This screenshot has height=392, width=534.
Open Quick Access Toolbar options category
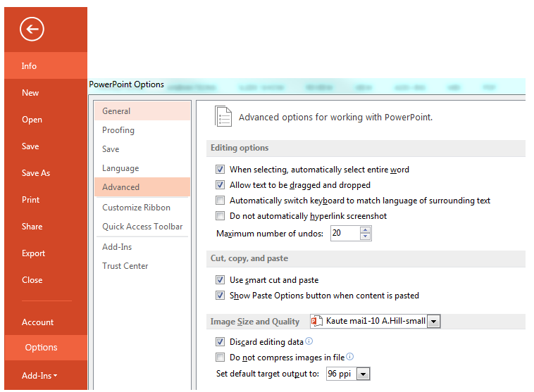(142, 227)
